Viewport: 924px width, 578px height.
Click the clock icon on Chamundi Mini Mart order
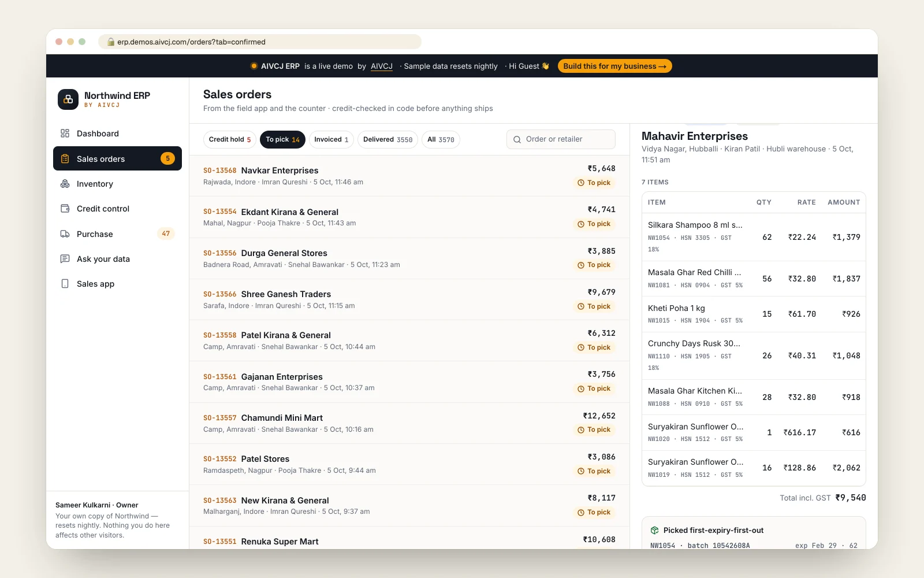click(581, 430)
